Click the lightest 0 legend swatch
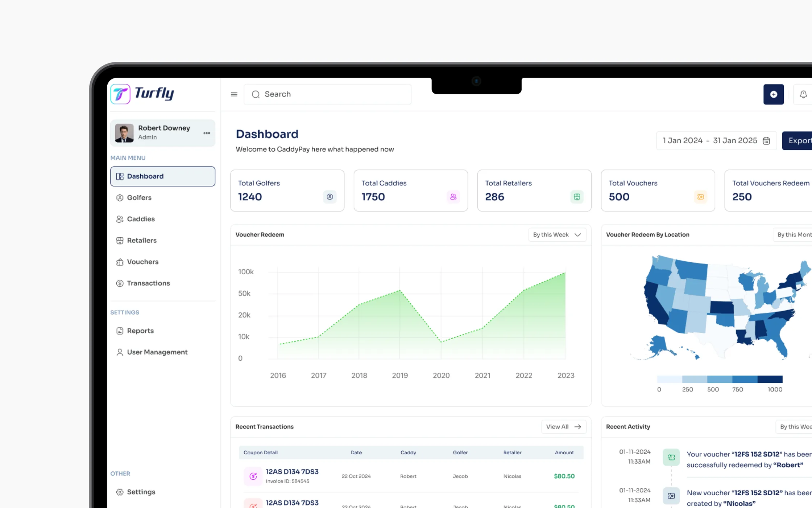Viewport: 812px width, 508px height. pos(670,379)
